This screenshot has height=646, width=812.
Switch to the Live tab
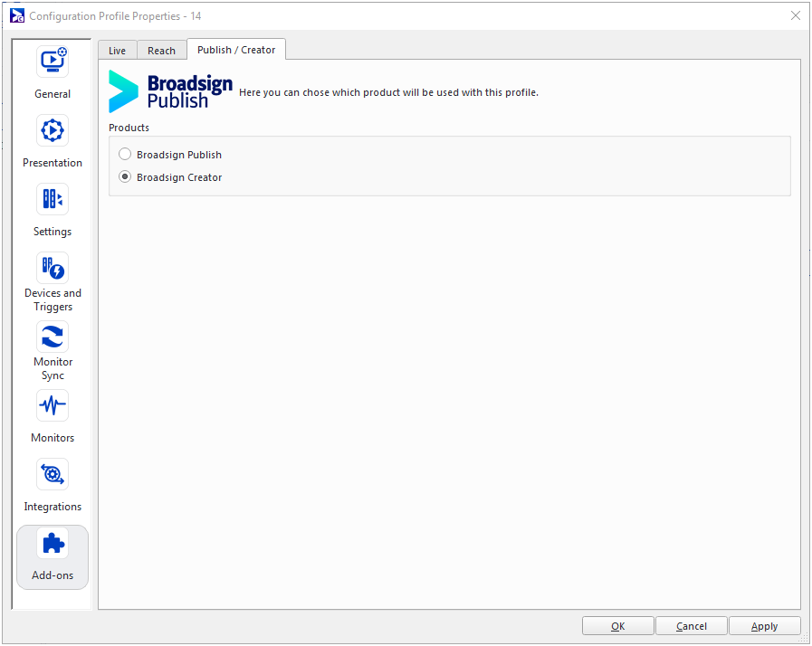coord(118,50)
